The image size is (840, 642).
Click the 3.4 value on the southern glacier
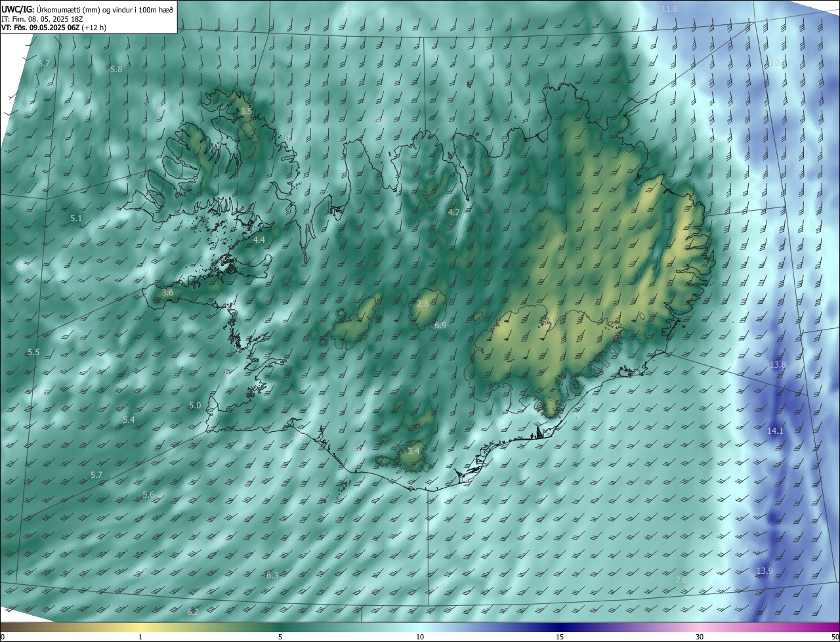413,452
